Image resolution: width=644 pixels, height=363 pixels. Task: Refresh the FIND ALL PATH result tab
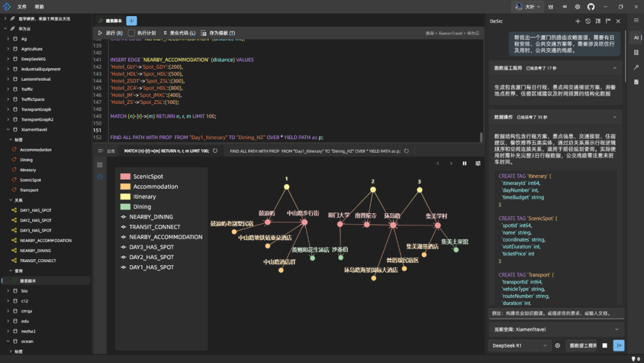coord(406,151)
